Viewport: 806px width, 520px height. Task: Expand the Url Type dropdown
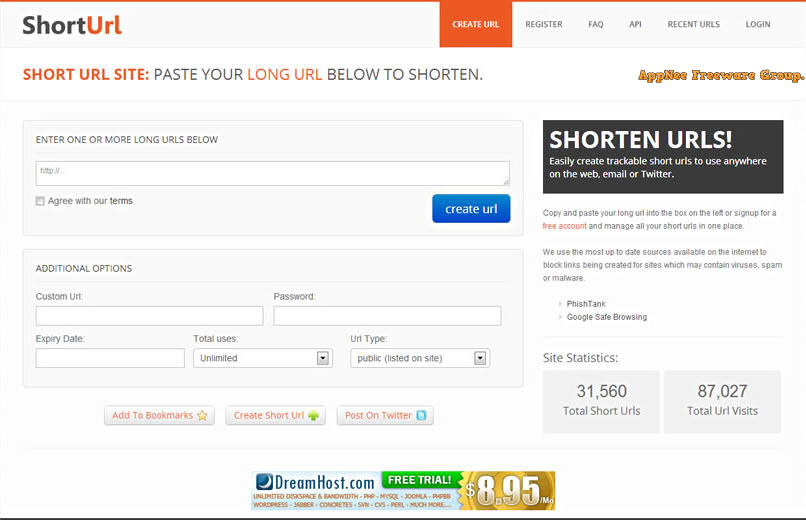[420, 358]
